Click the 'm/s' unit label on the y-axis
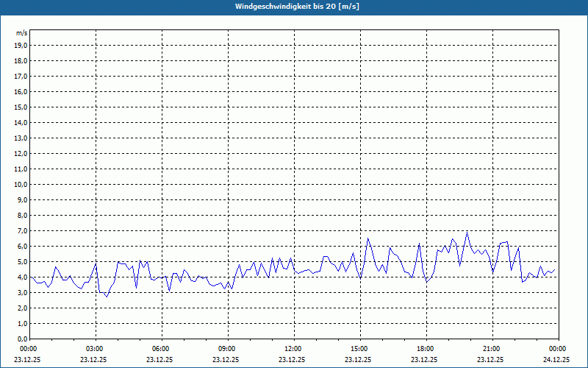This screenshot has height=368, width=588. pyautogui.click(x=22, y=33)
